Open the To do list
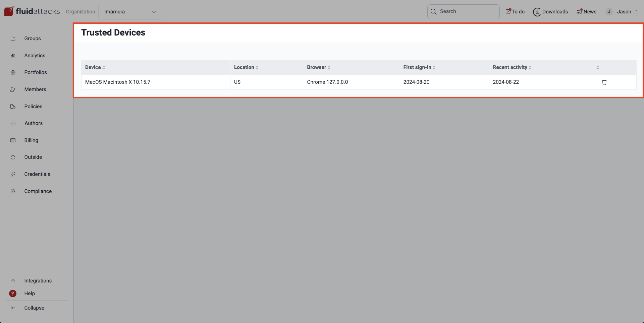This screenshot has width=644, height=323. [515, 12]
